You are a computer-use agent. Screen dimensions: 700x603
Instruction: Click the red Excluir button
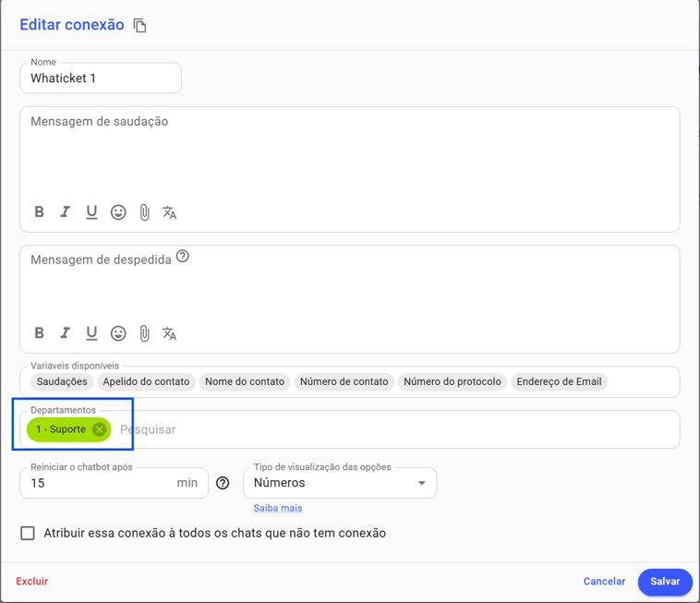tap(32, 581)
